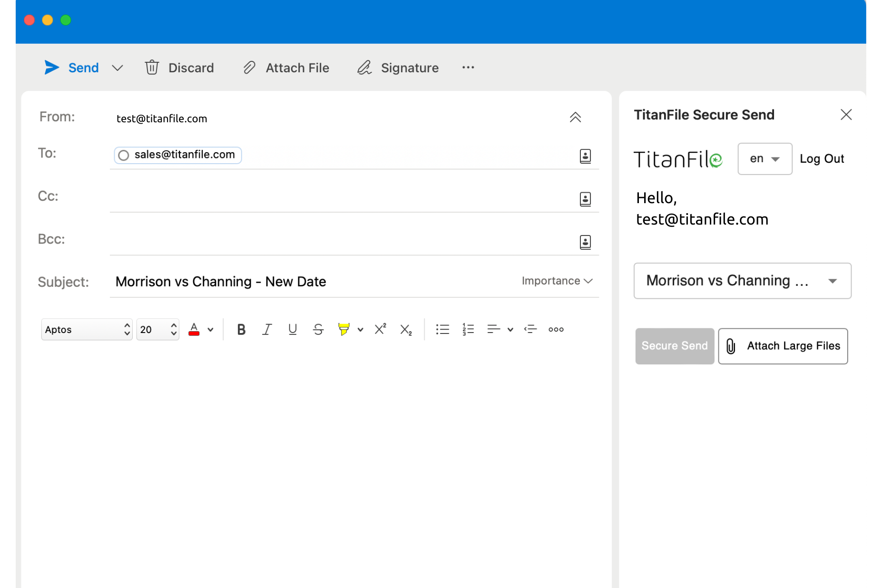The height and width of the screenshot is (588, 882).
Task: Click the yellow minimize window button
Action: pos(48,20)
